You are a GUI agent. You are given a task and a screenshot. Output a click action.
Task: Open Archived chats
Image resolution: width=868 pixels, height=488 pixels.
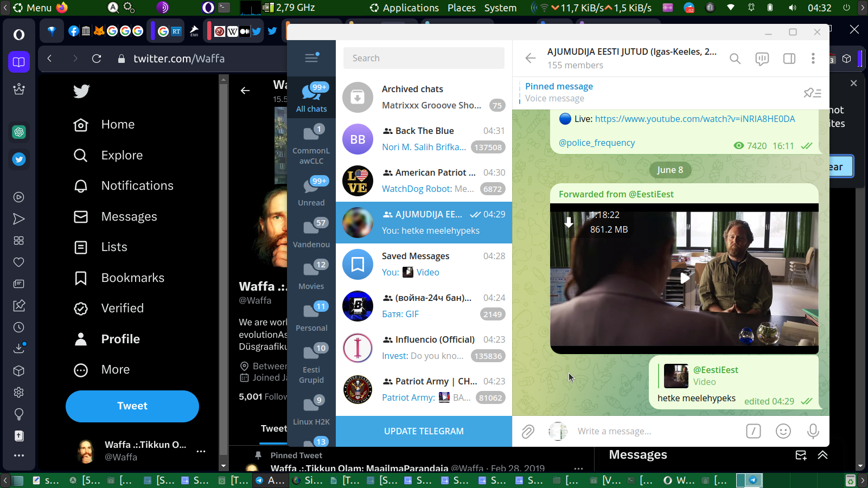[x=424, y=97]
